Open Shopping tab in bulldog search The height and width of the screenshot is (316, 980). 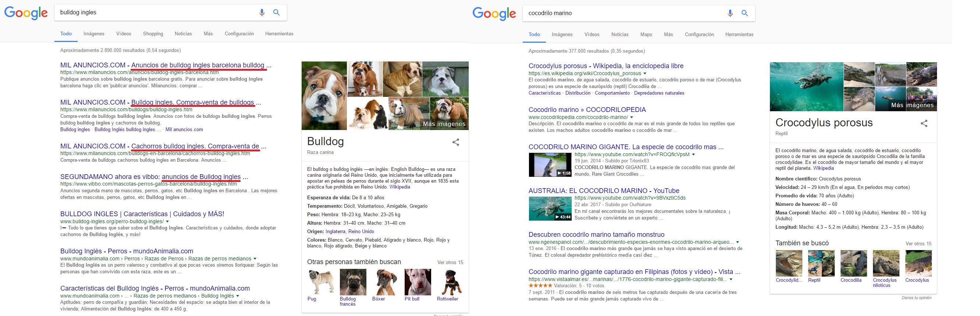[153, 34]
